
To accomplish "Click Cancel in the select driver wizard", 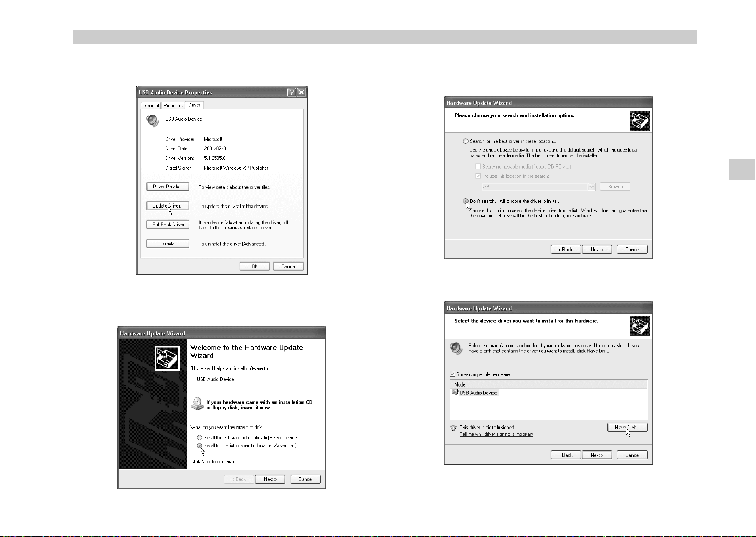I will [633, 455].
